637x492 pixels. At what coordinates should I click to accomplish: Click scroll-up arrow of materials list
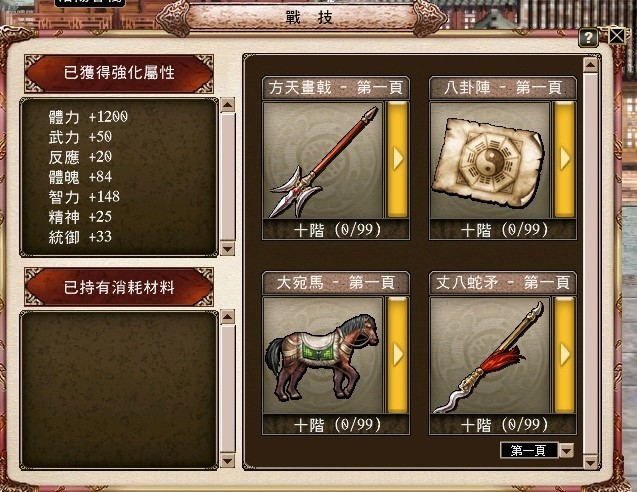click(x=228, y=316)
